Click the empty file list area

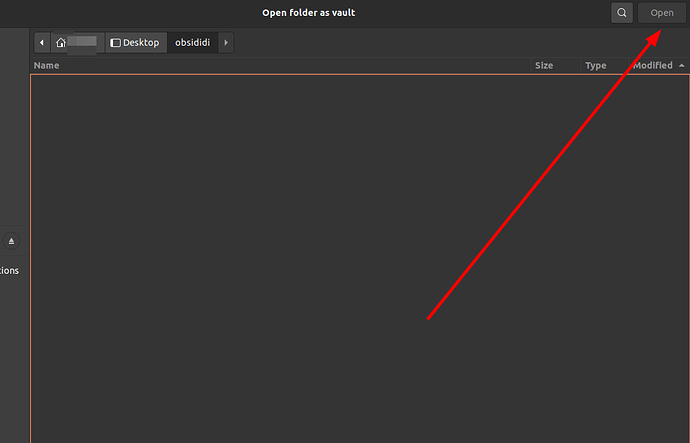coord(250,250)
